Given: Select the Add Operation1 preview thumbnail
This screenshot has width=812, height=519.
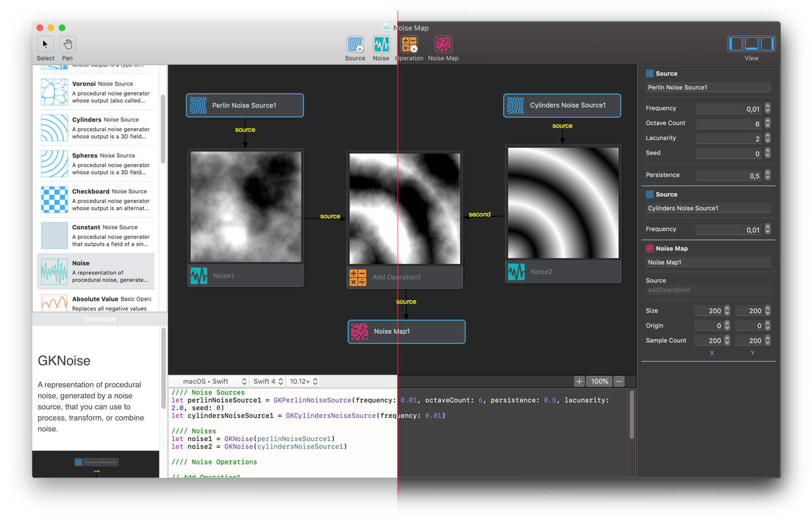Looking at the screenshot, I should [405, 209].
